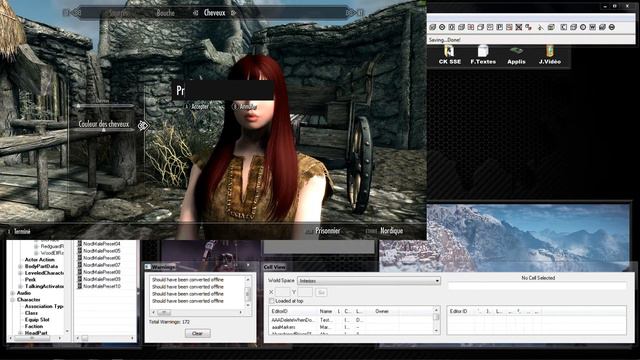Click the cell list vertical scrollbar
The image size is (640, 360).
(436, 320)
